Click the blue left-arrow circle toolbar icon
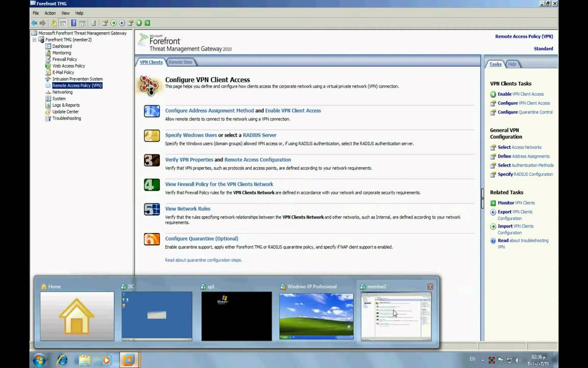This screenshot has width=588, height=368. click(122, 23)
